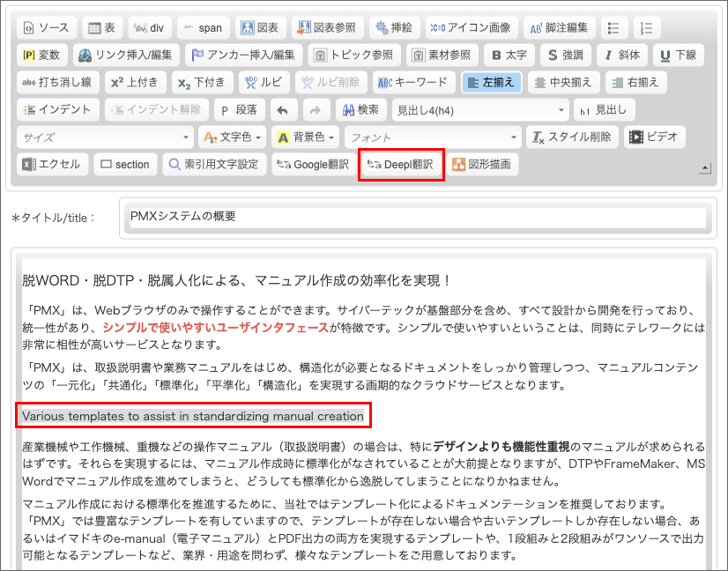Viewport: 728px width, 571px height.
Task: Click the Deepl翻訳 translate button
Action: (401, 165)
